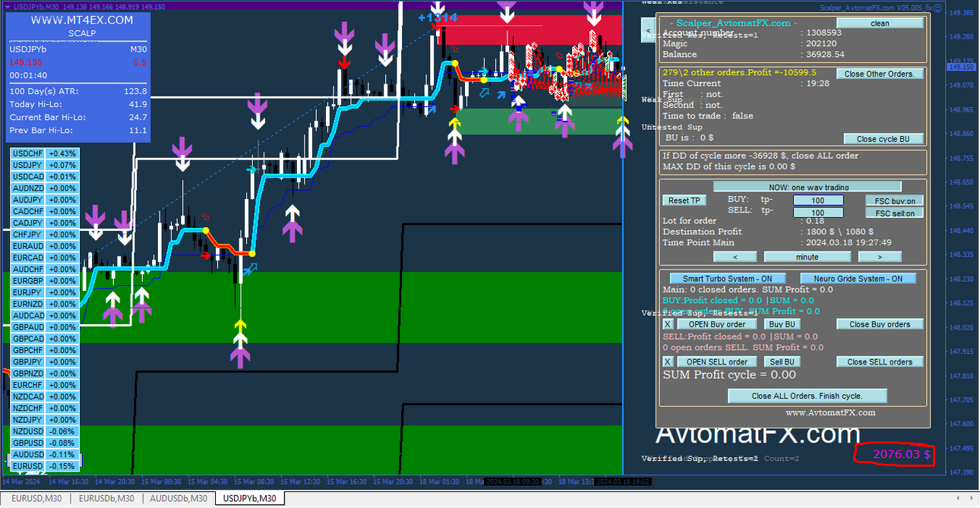Select USDJPY in the currency pair list
The image size is (980, 508).
28,165
